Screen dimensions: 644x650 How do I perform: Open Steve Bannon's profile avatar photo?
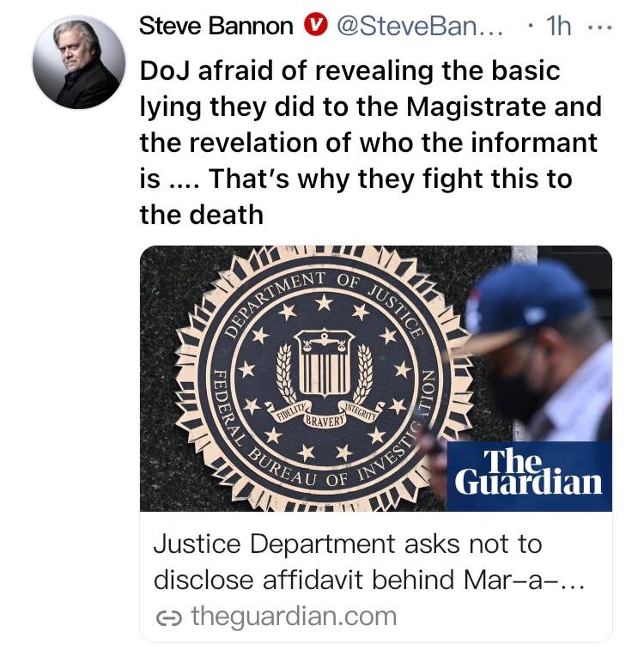79,62
